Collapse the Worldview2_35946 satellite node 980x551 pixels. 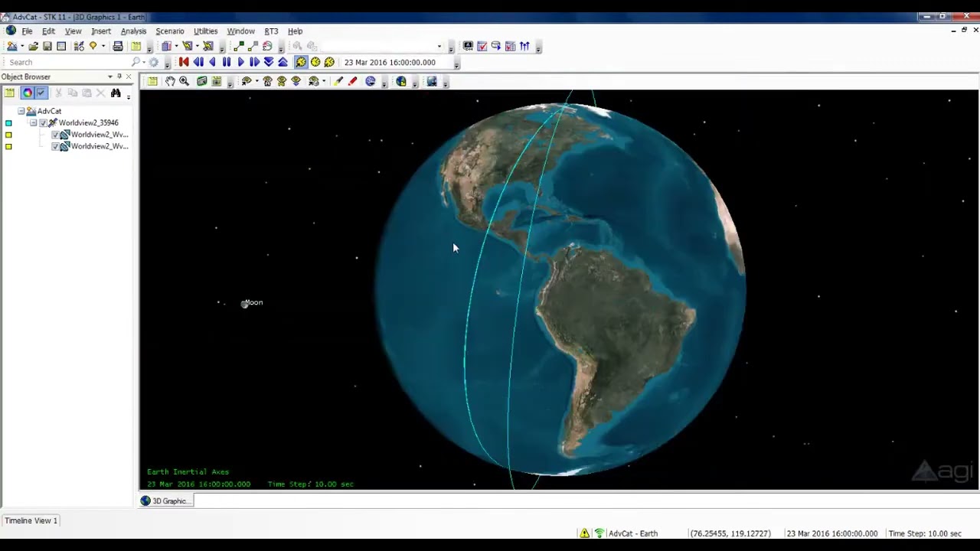coord(33,123)
